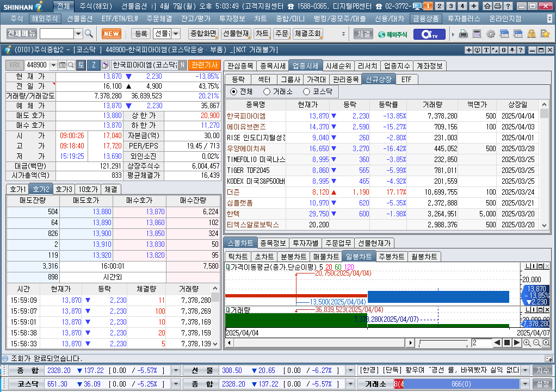This screenshot has width=556, height=392.
Task: Expand the menu bar overflow arrow at right end
Action: [x=550, y=18]
